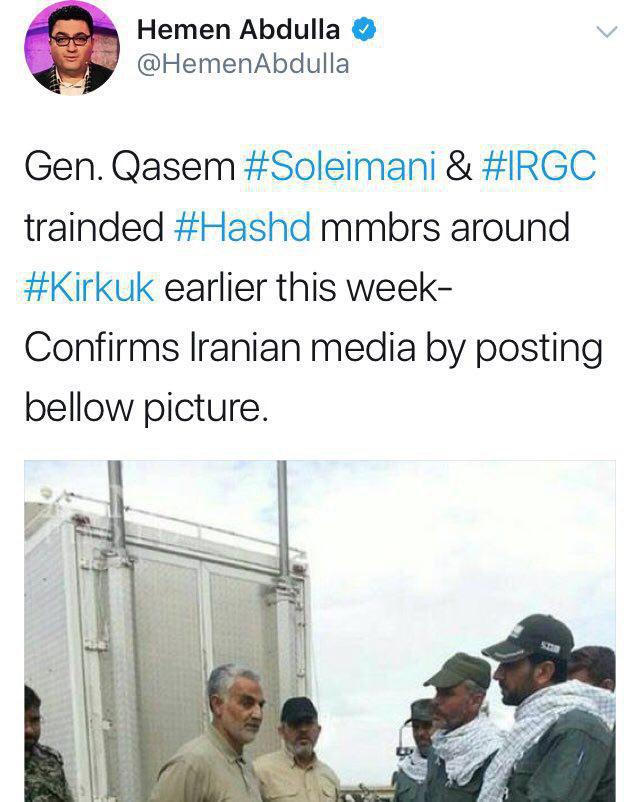Open the #IRGC hashtag
Viewport: 640px width, 802px height.
(x=539, y=166)
